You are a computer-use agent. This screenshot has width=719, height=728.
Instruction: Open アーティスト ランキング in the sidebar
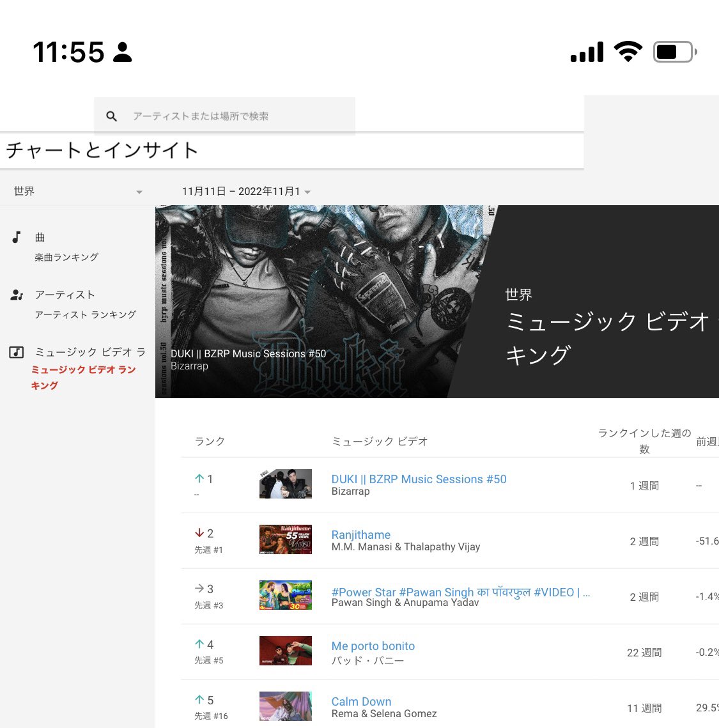tap(86, 315)
